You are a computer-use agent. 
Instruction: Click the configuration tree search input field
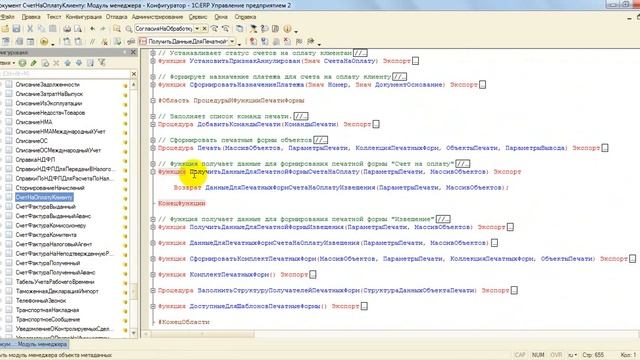[x=64, y=74]
